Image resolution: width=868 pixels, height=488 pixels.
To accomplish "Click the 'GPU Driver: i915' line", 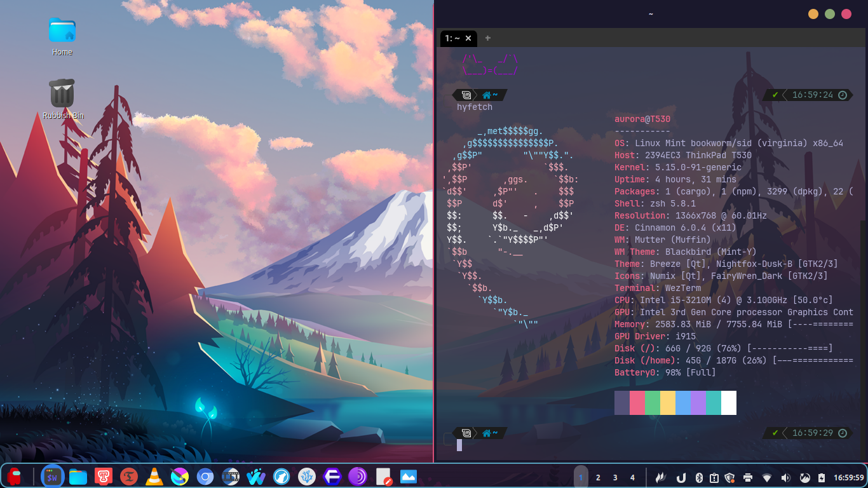I will pyautogui.click(x=655, y=337).
